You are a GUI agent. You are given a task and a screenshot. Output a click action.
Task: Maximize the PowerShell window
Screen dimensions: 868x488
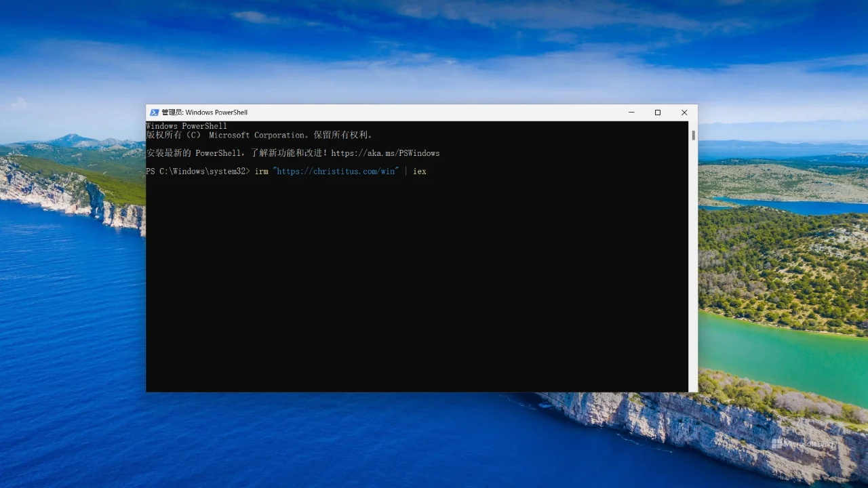[x=658, y=113]
